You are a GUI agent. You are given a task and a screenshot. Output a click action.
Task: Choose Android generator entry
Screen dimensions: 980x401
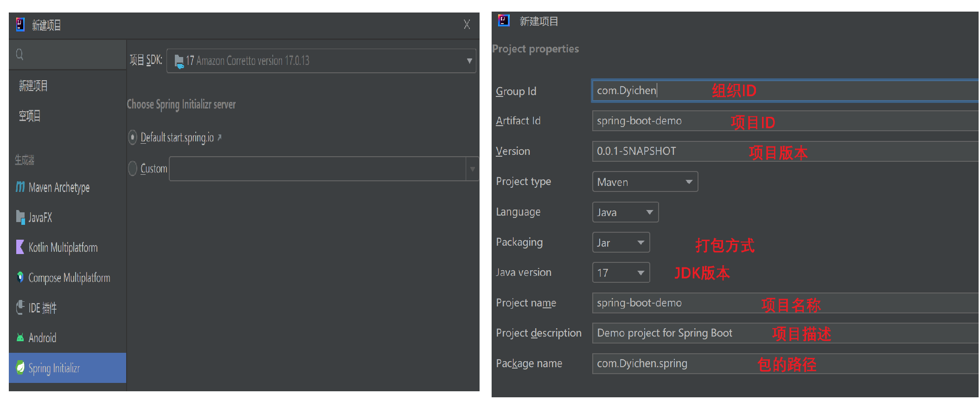pos(67,338)
